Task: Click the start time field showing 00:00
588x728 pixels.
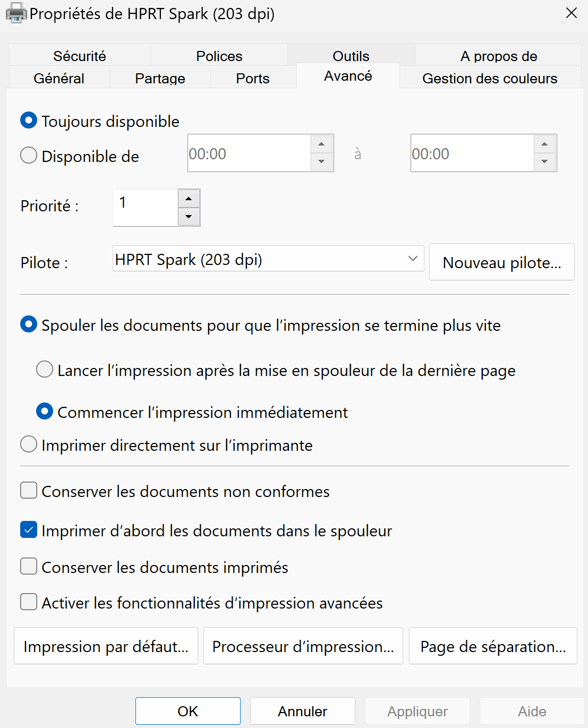Action: [249, 153]
